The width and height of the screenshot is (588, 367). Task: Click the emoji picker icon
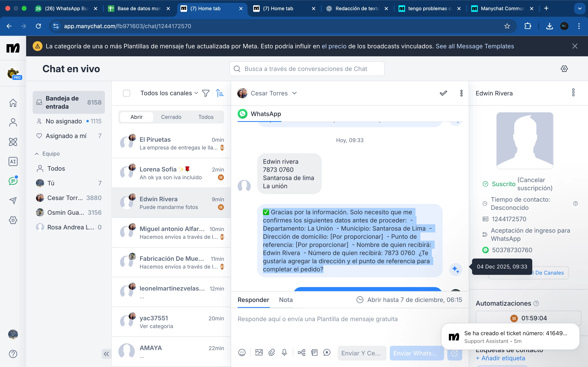tap(242, 353)
